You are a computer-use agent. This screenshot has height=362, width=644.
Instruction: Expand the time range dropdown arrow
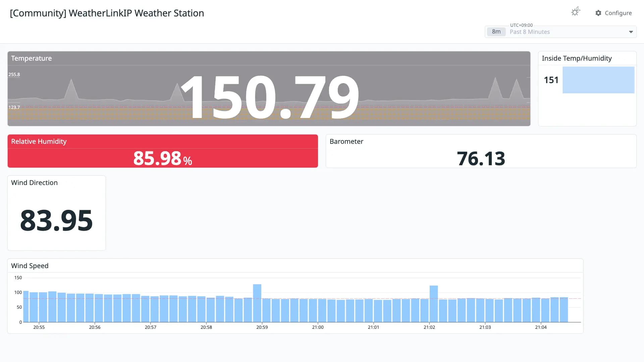tap(631, 32)
